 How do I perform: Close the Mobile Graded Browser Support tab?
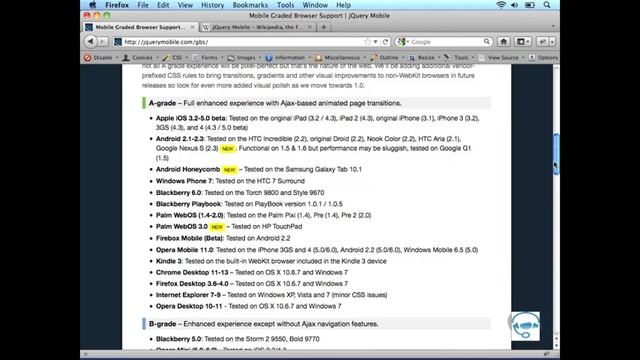pos(192,27)
